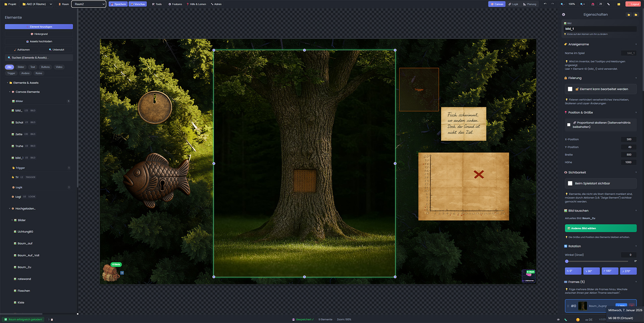Image resolution: width=644 pixels, height=323 pixels.
Task: Collapse the 'Hochgeladen' tree node
Action: (x=10, y=208)
